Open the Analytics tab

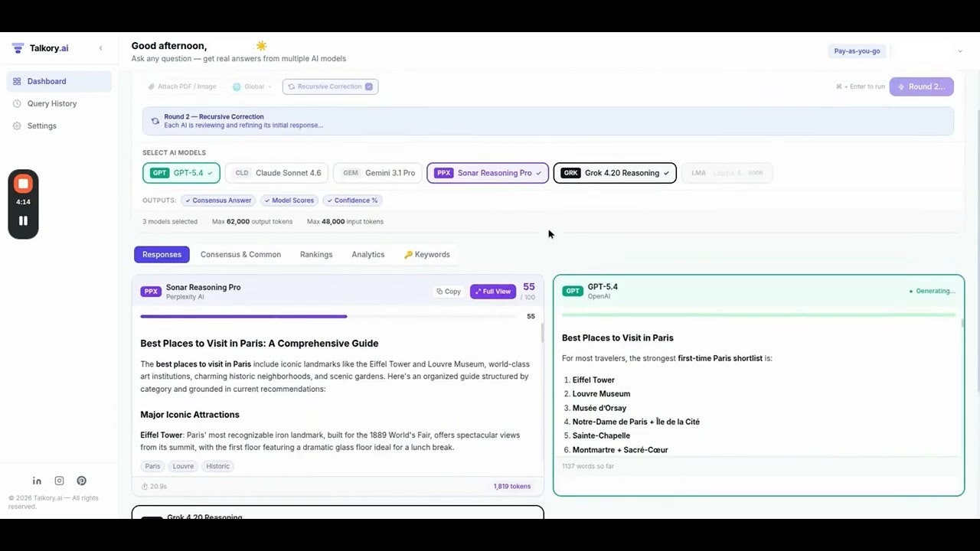click(x=367, y=254)
